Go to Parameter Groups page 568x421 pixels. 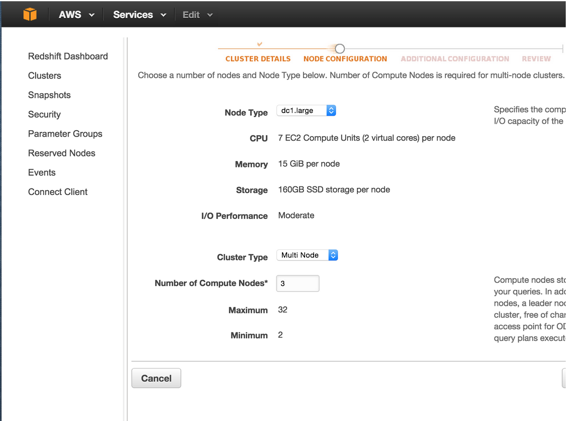pyautogui.click(x=65, y=134)
